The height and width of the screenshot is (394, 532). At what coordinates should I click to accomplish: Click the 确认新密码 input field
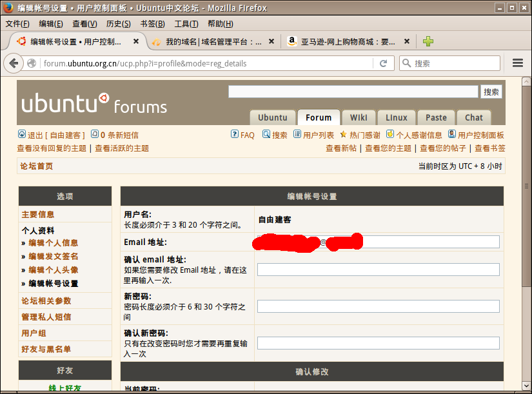tap(379, 343)
